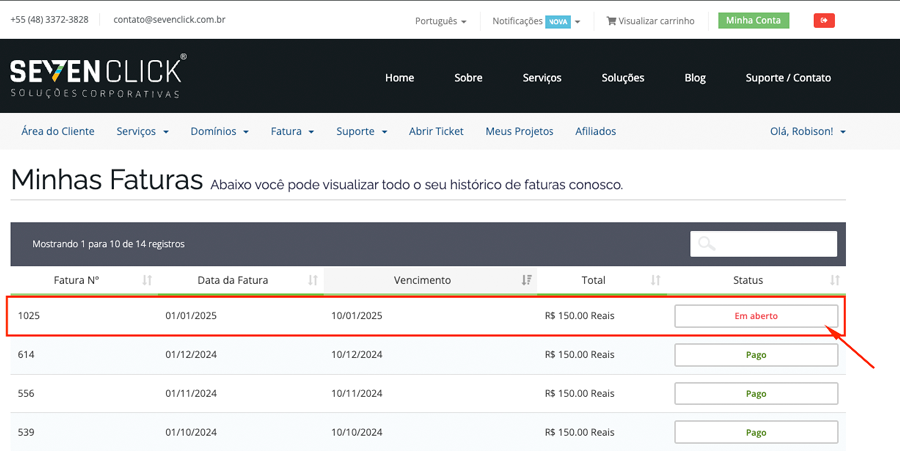Viewport: 900px width, 451px height.
Task: Expand the Domínios menu
Action: pos(219,131)
